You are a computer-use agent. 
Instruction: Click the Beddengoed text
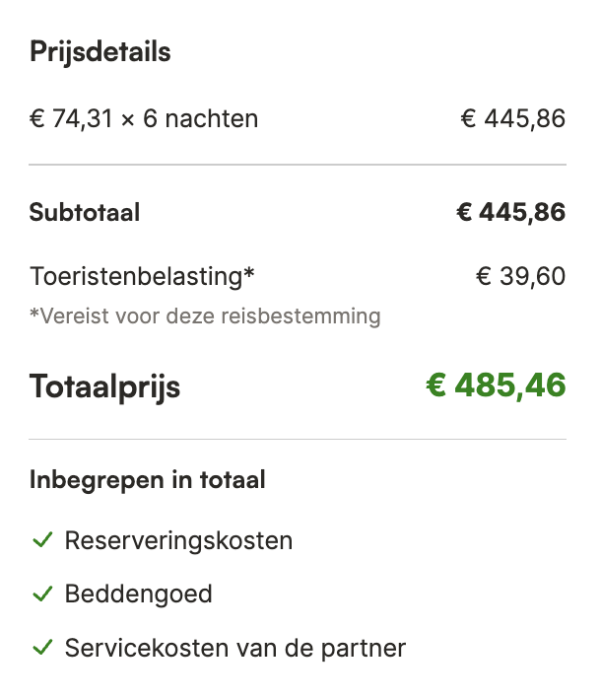138,595
